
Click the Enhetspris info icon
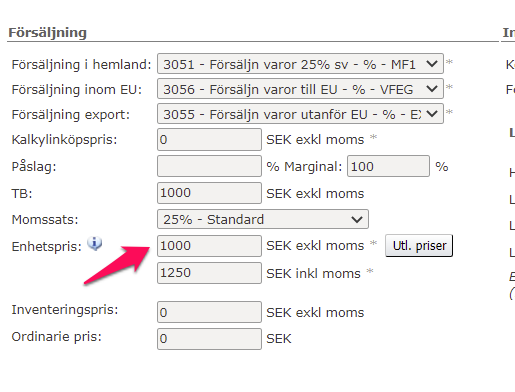pos(95,243)
